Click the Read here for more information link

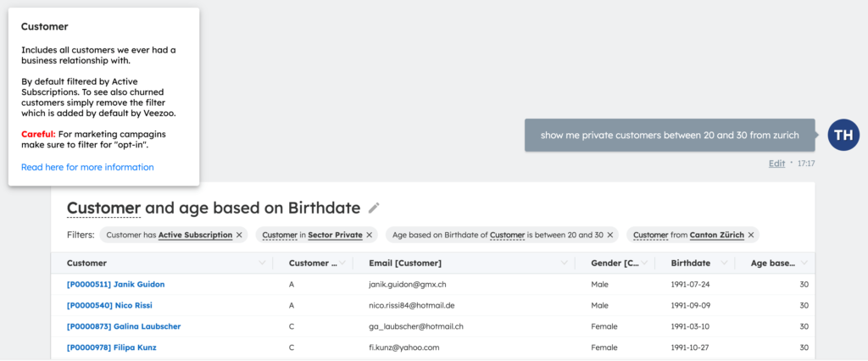coord(87,167)
